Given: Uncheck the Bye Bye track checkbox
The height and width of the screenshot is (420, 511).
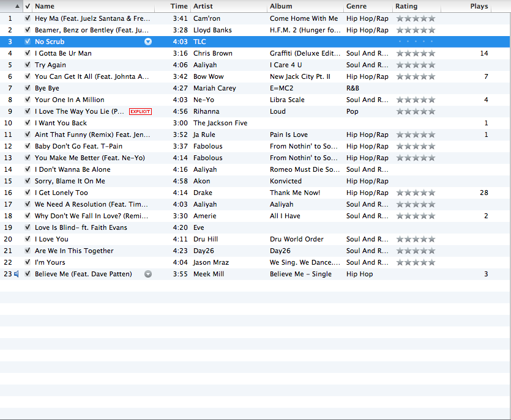Looking at the screenshot, I should point(27,88).
